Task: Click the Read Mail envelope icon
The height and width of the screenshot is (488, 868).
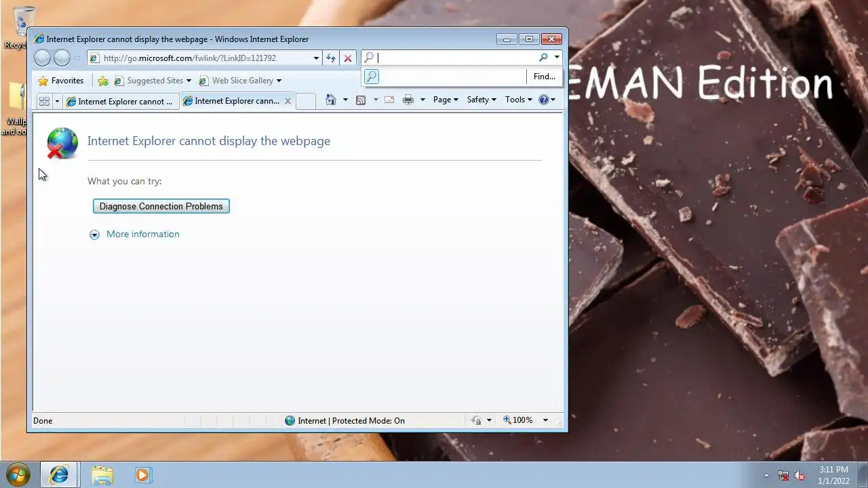Action: (x=389, y=100)
